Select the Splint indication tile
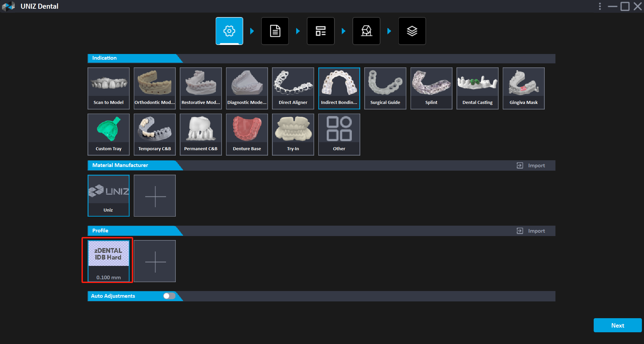 [431, 88]
